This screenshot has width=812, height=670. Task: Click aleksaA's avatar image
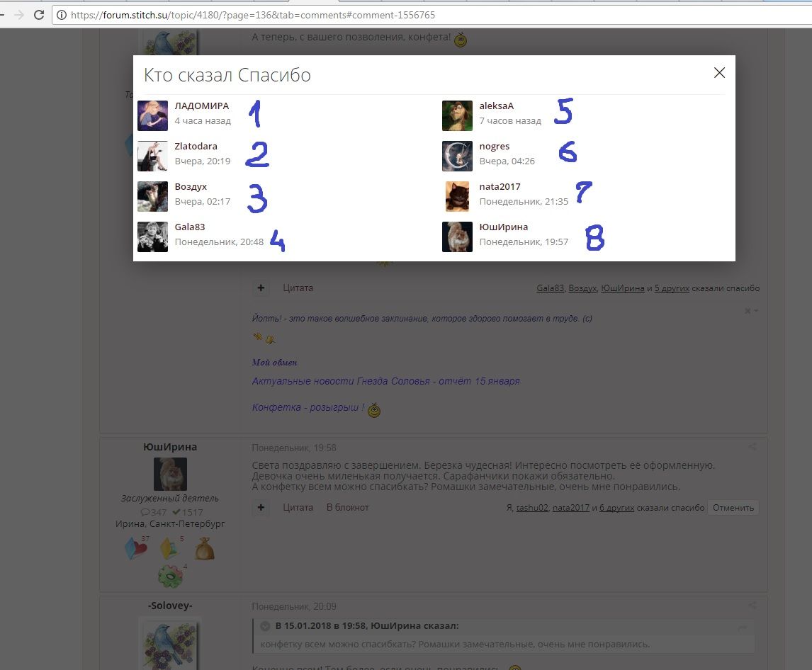click(x=457, y=115)
